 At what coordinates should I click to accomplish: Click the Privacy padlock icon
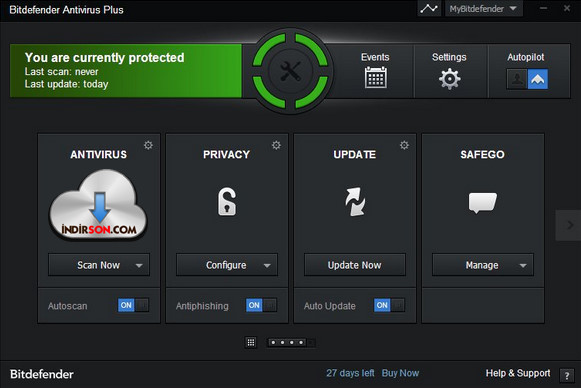[226, 202]
